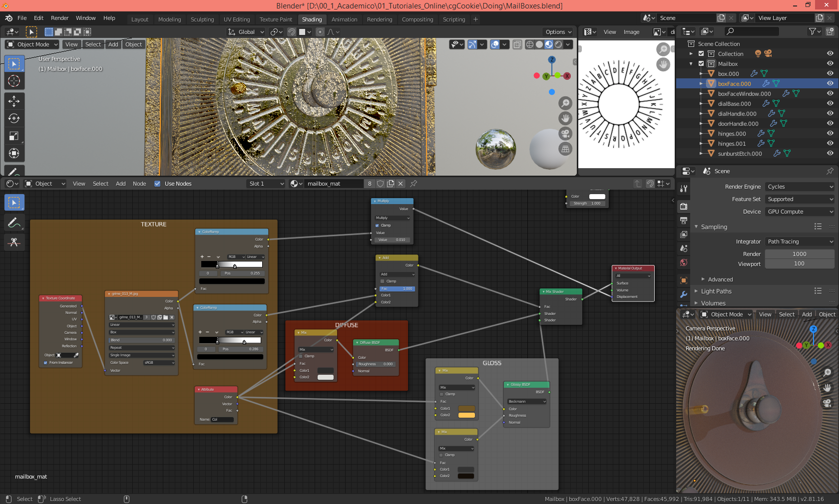Image resolution: width=839 pixels, height=504 pixels.
Task: Click the Render samples field showing 1000
Action: 800,254
